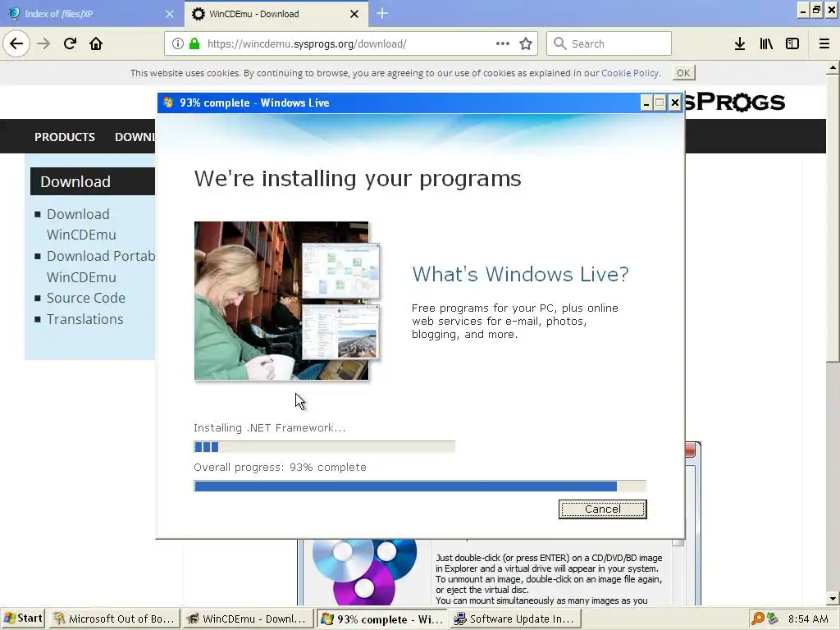Image resolution: width=840 pixels, height=630 pixels.
Task: Switch to WinCDEmu taskbar button
Action: point(247,619)
